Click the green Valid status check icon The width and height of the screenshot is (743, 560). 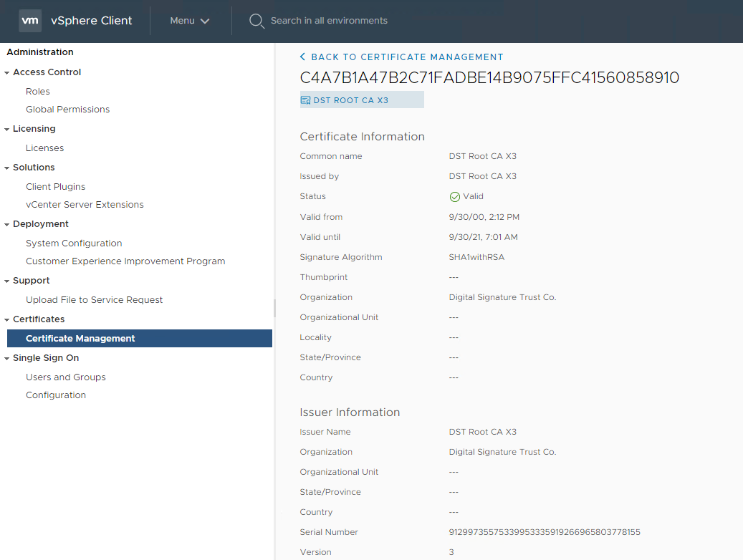click(x=454, y=197)
